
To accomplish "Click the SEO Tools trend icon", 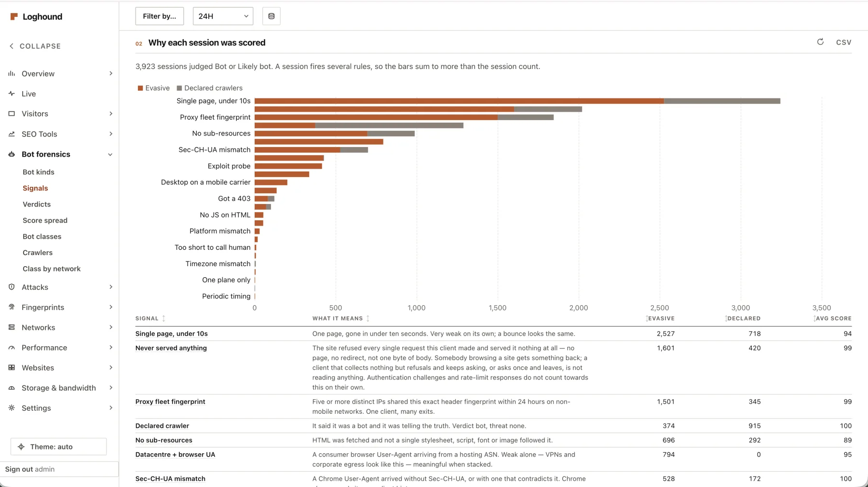I will tap(12, 134).
